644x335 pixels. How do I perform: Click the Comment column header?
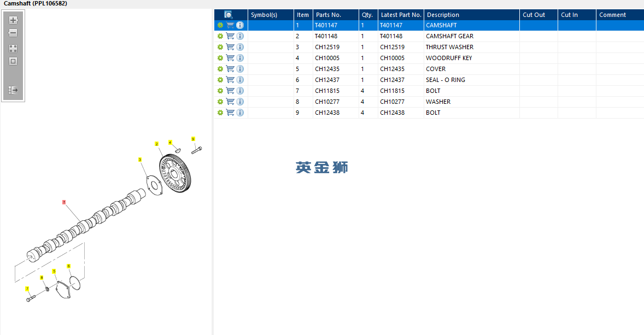(x=620, y=15)
